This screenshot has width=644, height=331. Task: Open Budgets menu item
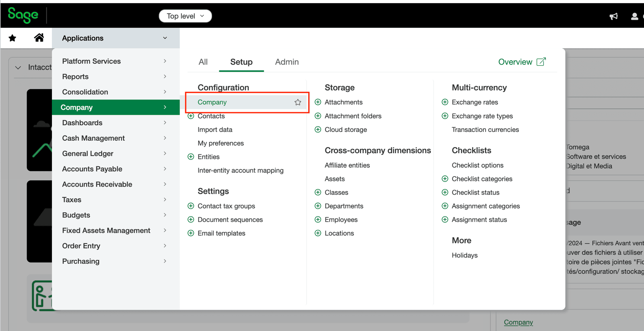coord(116,215)
